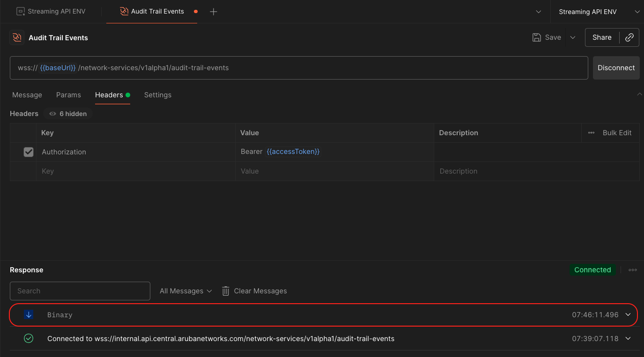Open a new tab with plus icon
Image resolution: width=644 pixels, height=357 pixels.
click(214, 12)
